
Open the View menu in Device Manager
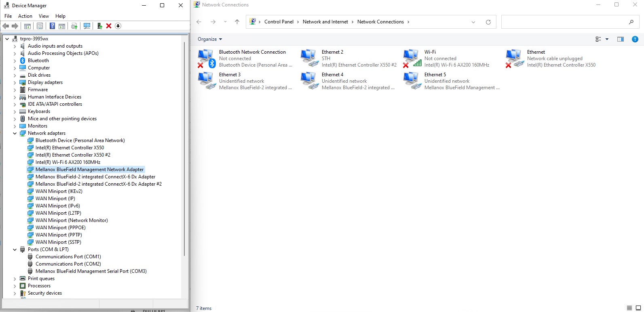click(44, 16)
